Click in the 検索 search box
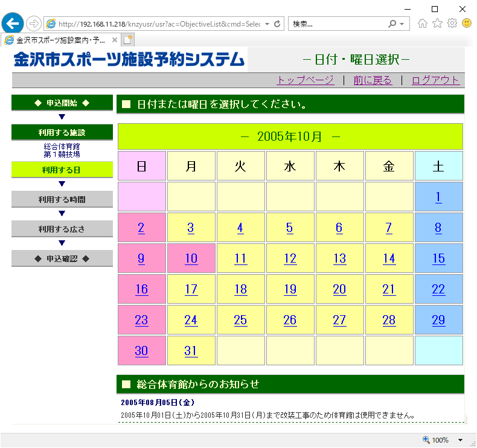Viewport: 477px width, 448px height. tap(338, 24)
